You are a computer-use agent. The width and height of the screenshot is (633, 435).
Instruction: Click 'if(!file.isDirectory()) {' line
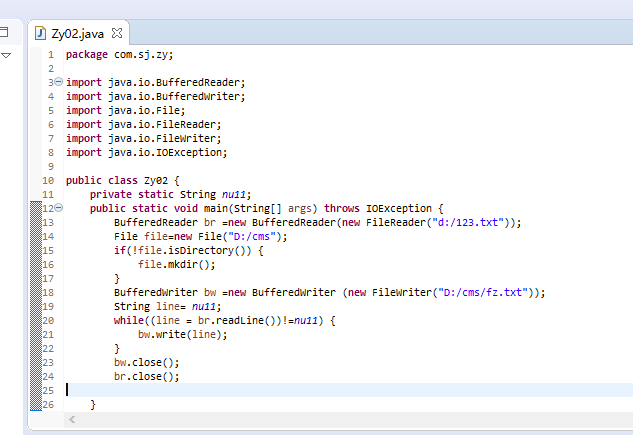[x=189, y=251]
